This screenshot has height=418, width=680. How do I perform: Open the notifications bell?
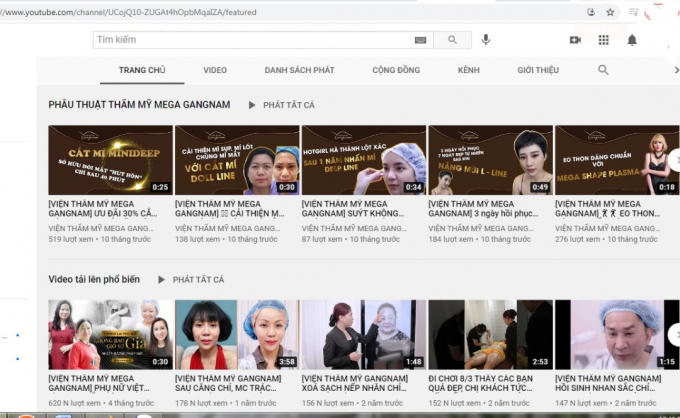[632, 40]
